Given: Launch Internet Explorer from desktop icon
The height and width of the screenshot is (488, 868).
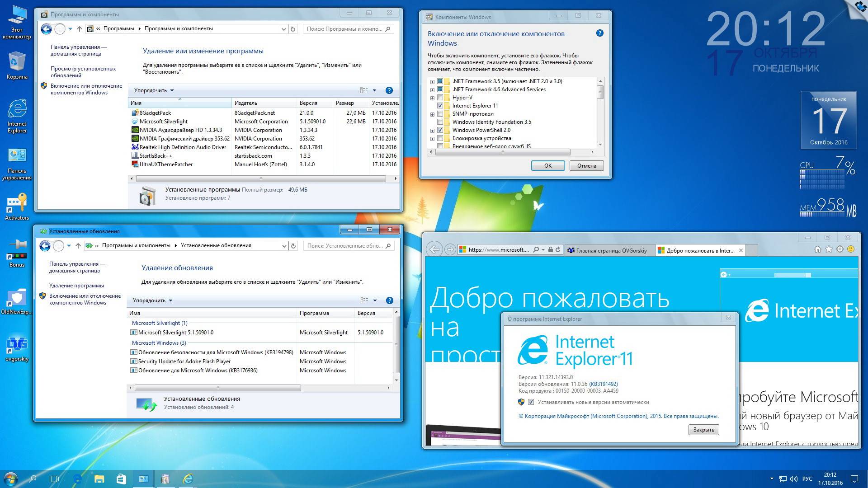Looking at the screenshot, I should point(17,116).
